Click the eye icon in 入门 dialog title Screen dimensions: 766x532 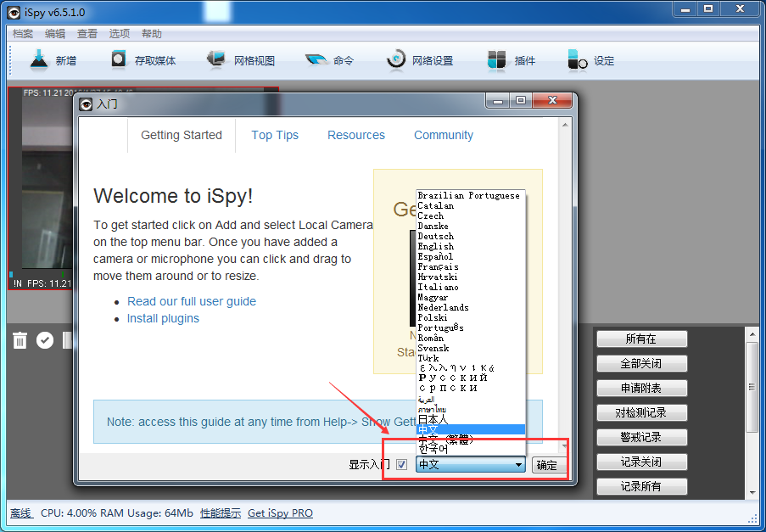pos(86,104)
